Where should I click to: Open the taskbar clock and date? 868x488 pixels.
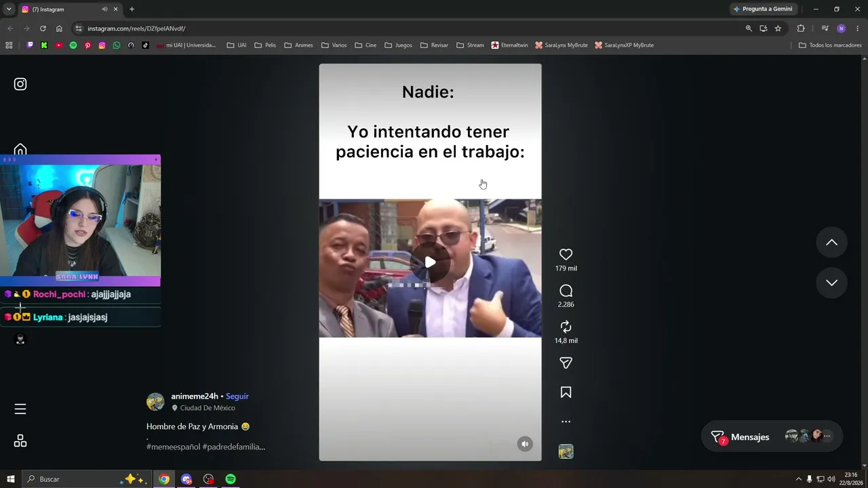[852, 479]
